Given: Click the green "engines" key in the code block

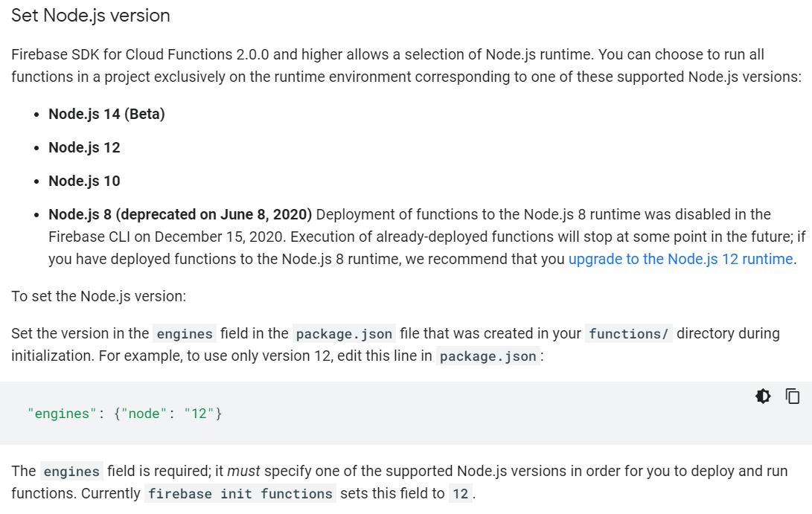Looking at the screenshot, I should (x=62, y=414).
